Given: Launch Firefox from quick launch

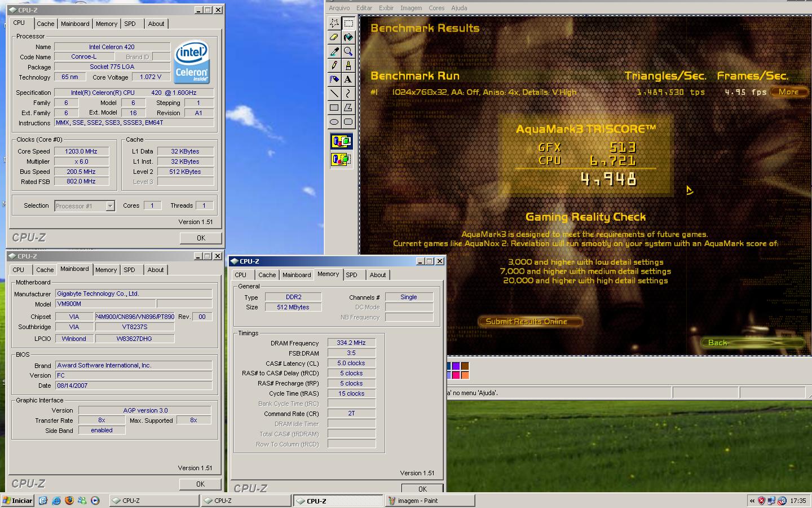Looking at the screenshot, I should pos(69,501).
